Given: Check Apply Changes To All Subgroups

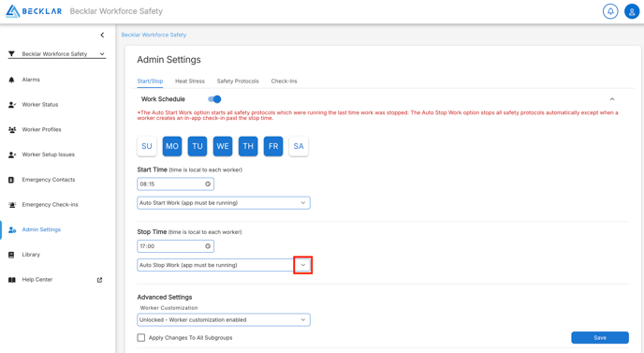Looking at the screenshot, I should pyautogui.click(x=140, y=338).
